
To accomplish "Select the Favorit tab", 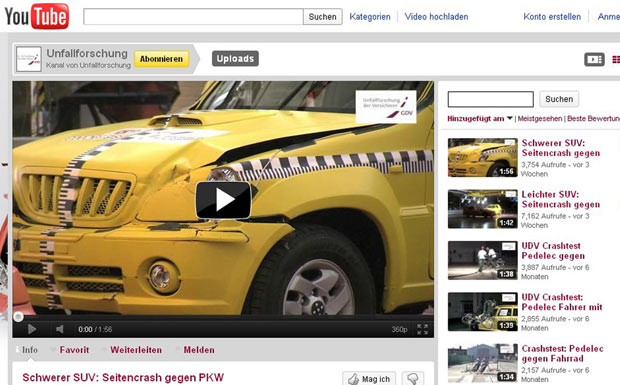I will [74, 350].
